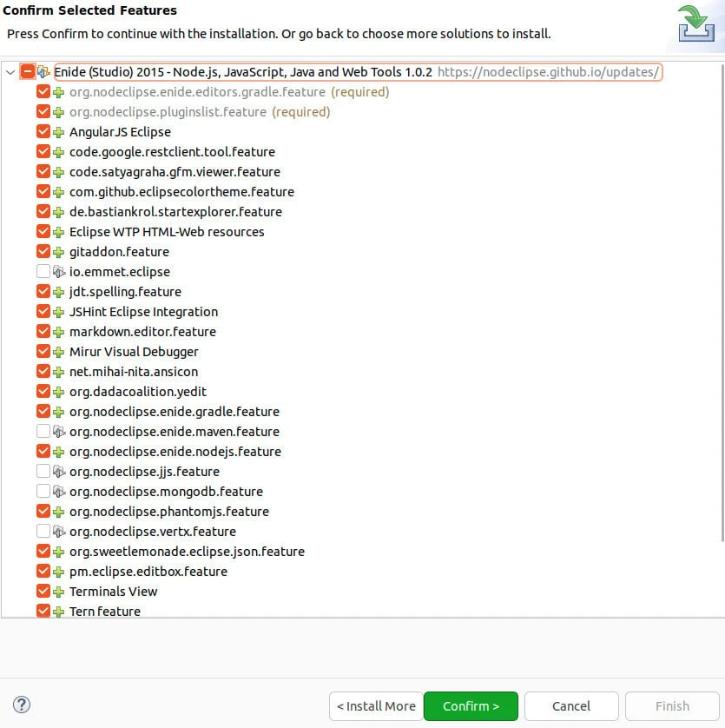The width and height of the screenshot is (725, 728).
Task: Click the plus icon next to Terminals View
Action: pyautogui.click(x=59, y=592)
